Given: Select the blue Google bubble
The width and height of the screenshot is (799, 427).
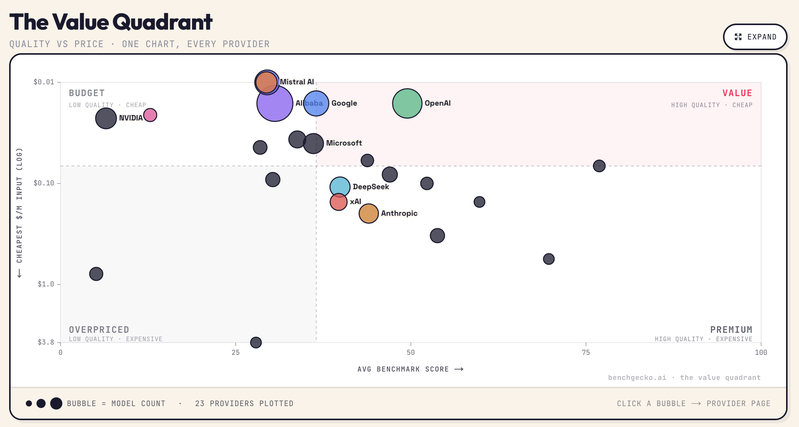Looking at the screenshot, I should [x=316, y=103].
